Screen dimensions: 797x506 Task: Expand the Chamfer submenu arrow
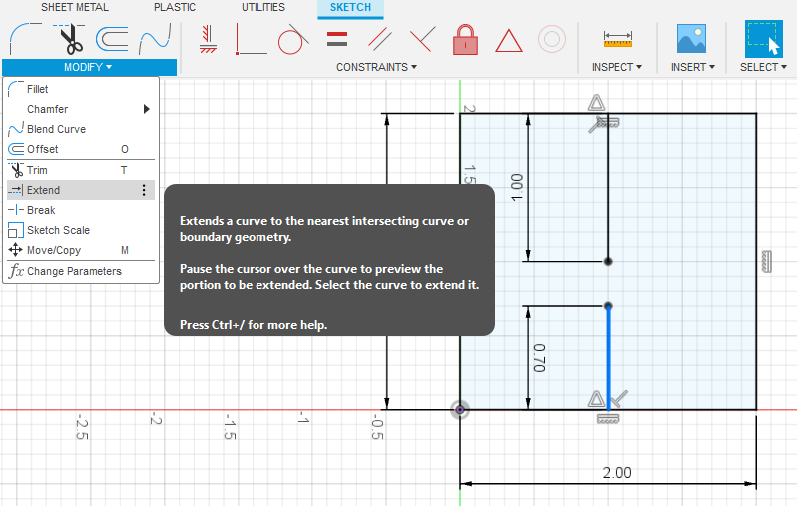147,109
